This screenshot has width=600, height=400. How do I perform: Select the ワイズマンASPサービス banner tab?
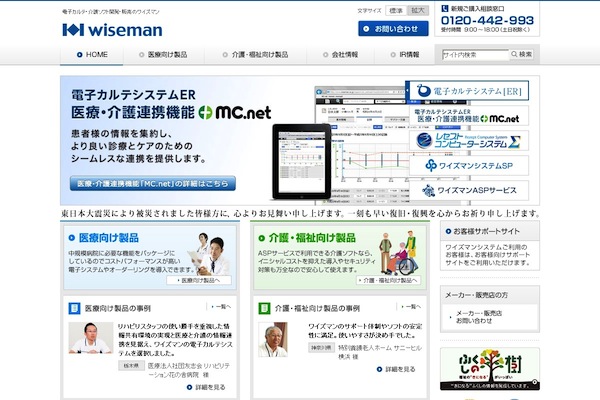coord(469,190)
